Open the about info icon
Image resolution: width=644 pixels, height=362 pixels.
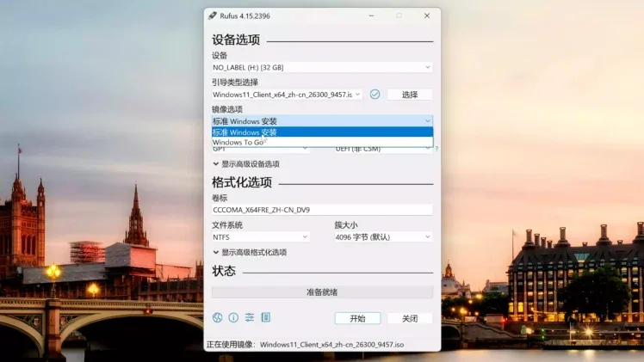click(233, 317)
